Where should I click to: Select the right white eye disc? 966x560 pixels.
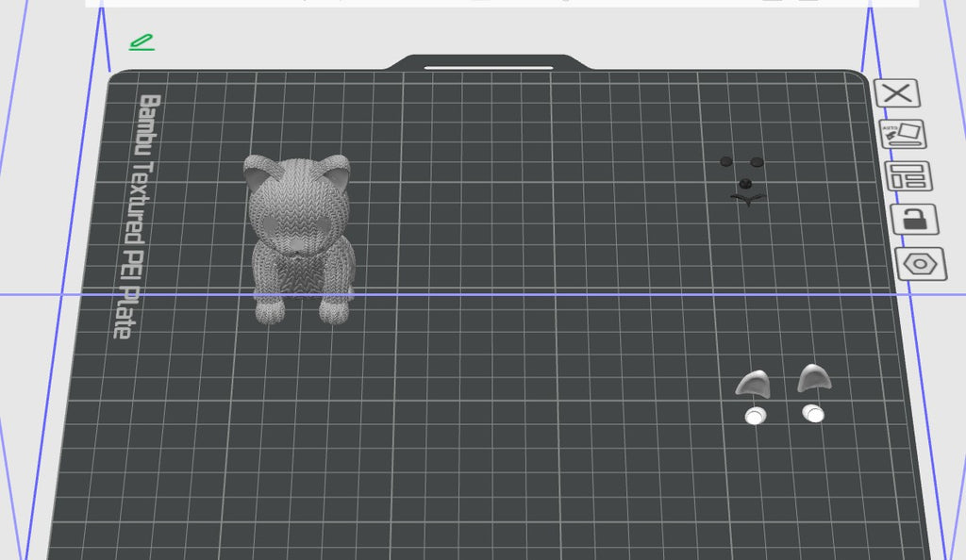click(x=813, y=414)
